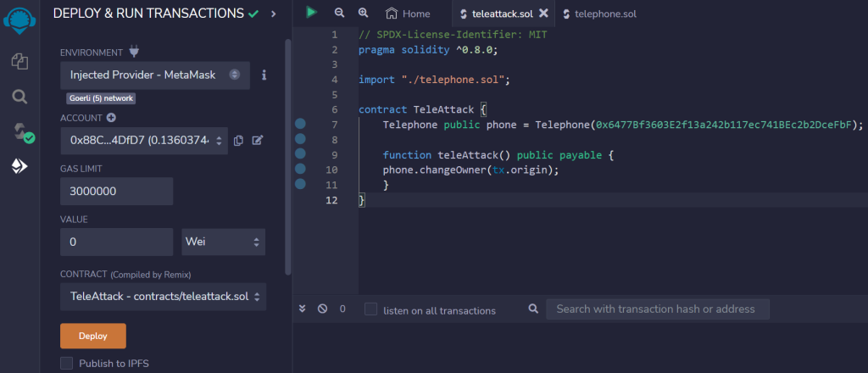This screenshot has width=868, height=373.
Task: Open Deploy & run transactions sidebar icon
Action: click(19, 166)
